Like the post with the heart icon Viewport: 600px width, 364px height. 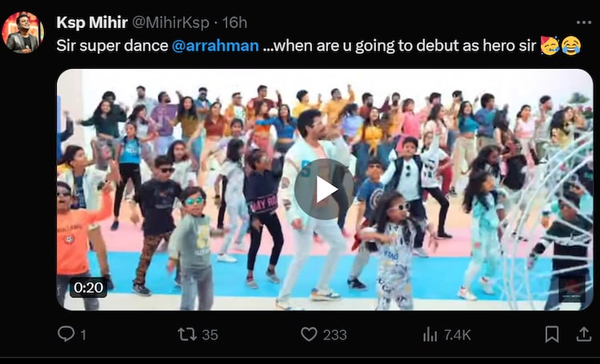click(x=309, y=334)
